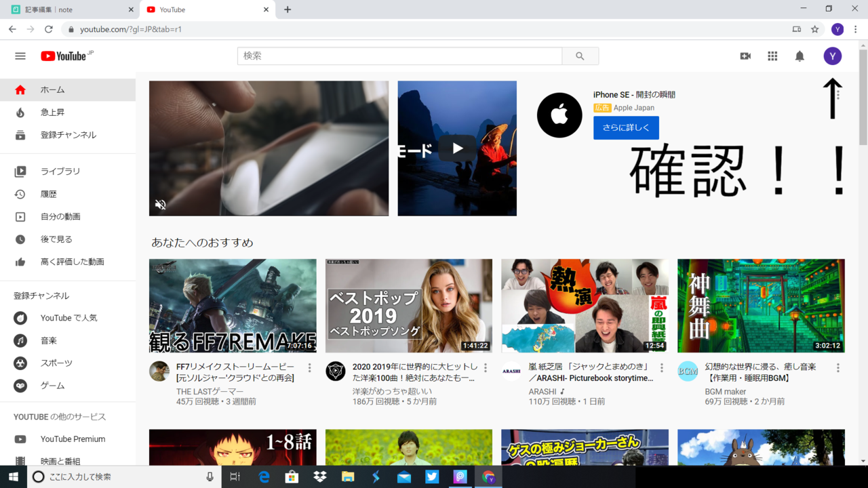The height and width of the screenshot is (488, 868).
Task: Open 音楽 channel in the sidebar
Action: tap(68, 340)
